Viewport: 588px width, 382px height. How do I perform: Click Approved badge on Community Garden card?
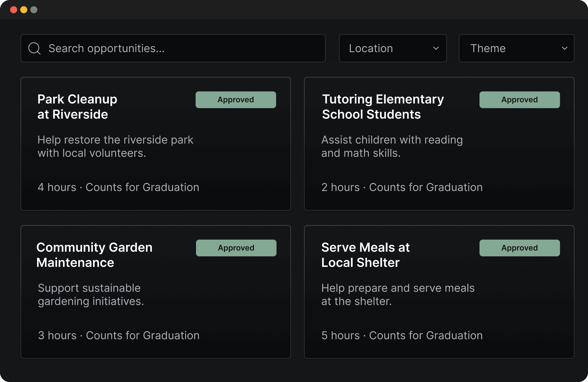(236, 248)
